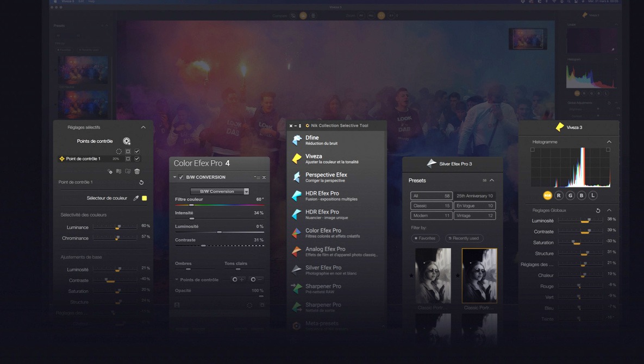644x364 pixels.
Task: Select the Modern preset category
Action: pyautogui.click(x=432, y=216)
